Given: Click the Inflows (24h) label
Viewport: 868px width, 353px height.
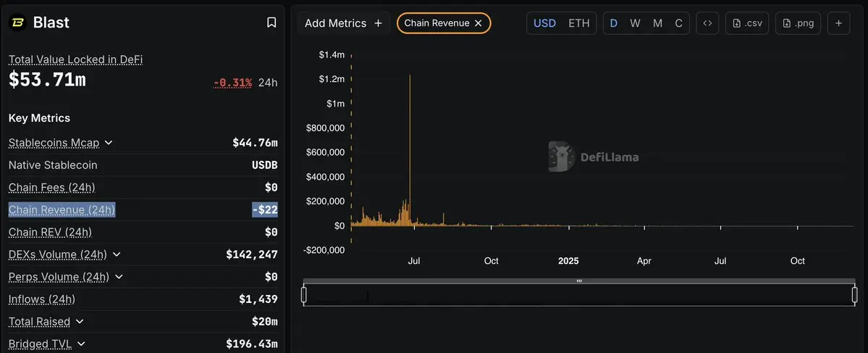Looking at the screenshot, I should [41, 299].
